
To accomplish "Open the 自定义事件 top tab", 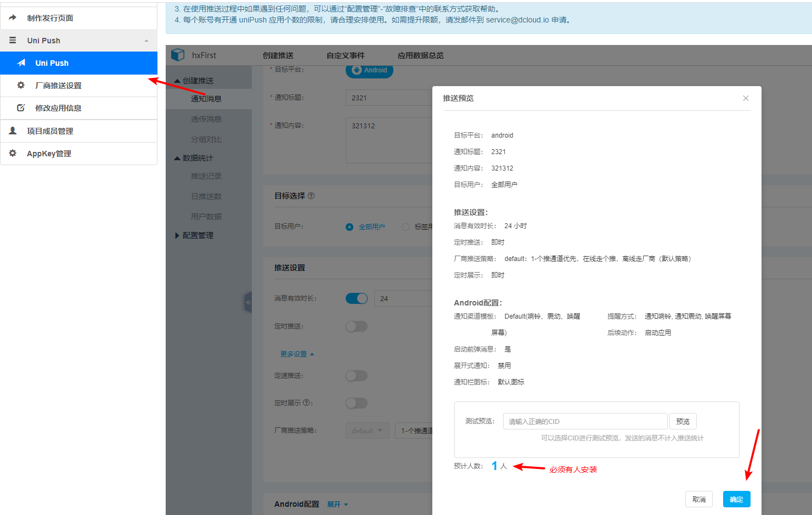I will pos(346,55).
